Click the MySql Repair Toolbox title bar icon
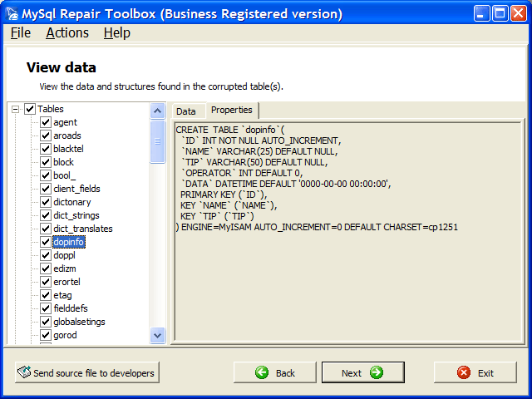The width and height of the screenshot is (532, 399). pos(12,13)
